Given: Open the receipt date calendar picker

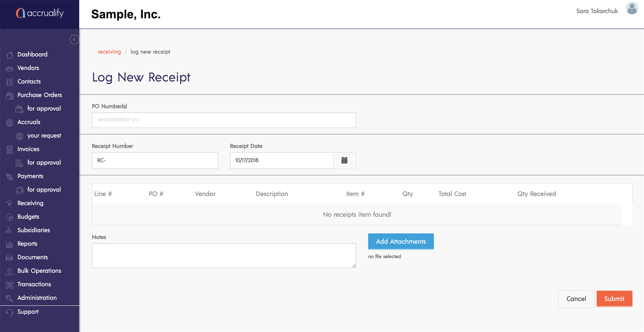Looking at the screenshot, I should (x=344, y=160).
